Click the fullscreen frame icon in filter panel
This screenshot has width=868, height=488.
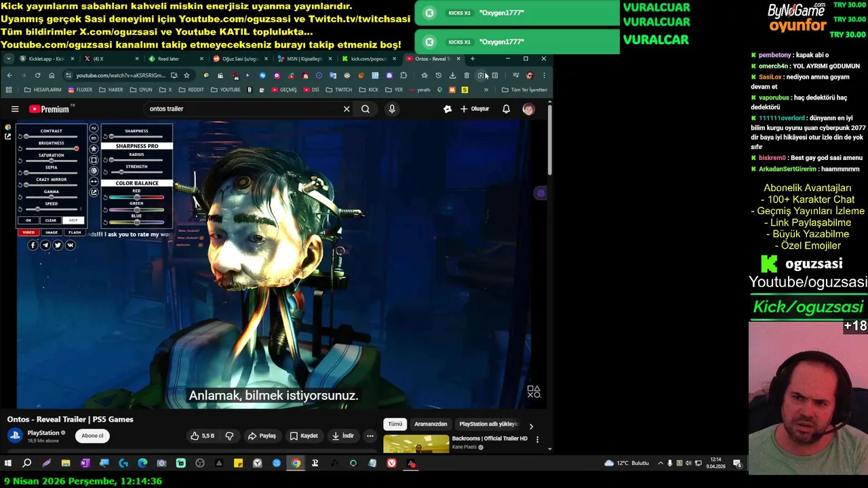tap(94, 160)
